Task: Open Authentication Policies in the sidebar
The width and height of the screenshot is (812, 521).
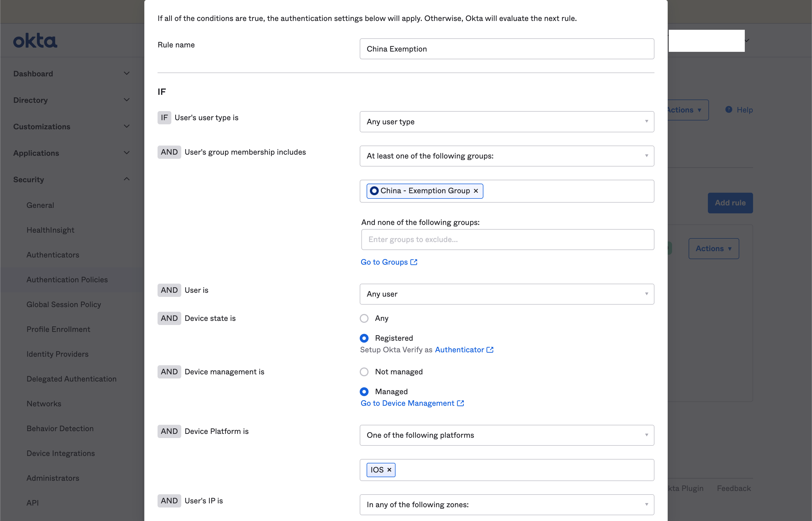Action: pyautogui.click(x=67, y=280)
